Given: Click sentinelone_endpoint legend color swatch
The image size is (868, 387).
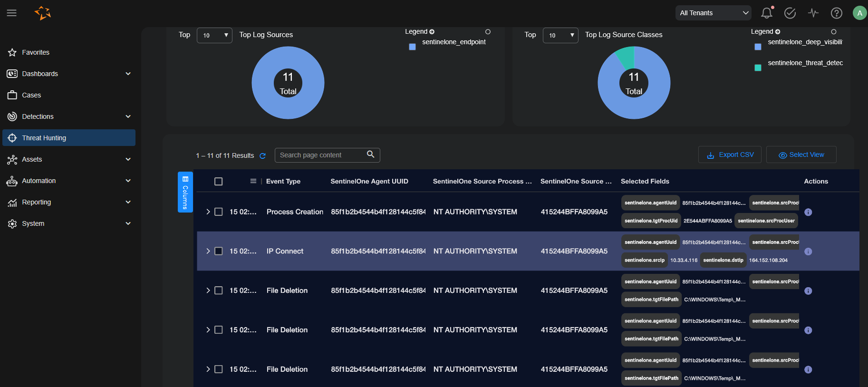Looking at the screenshot, I should click(412, 47).
